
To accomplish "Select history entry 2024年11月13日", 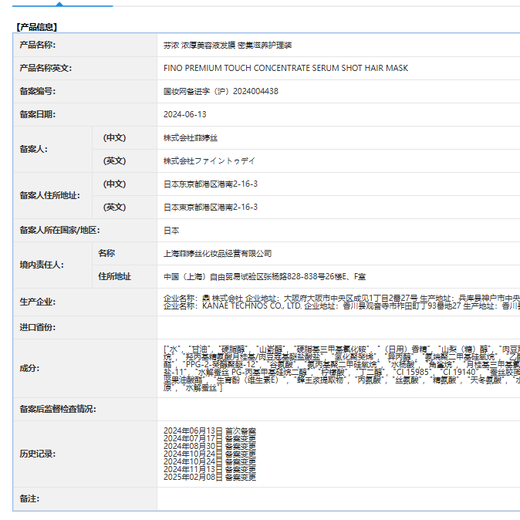I will click(210, 469).
